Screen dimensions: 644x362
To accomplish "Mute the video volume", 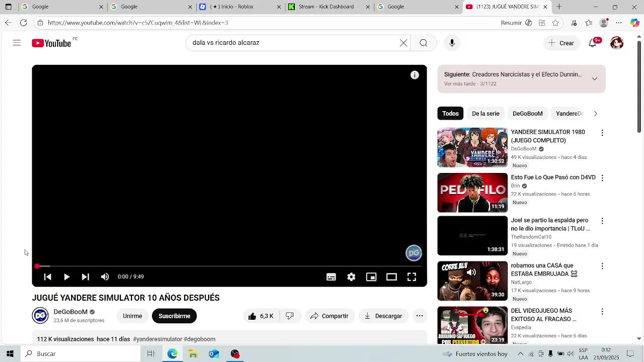I will (x=105, y=277).
